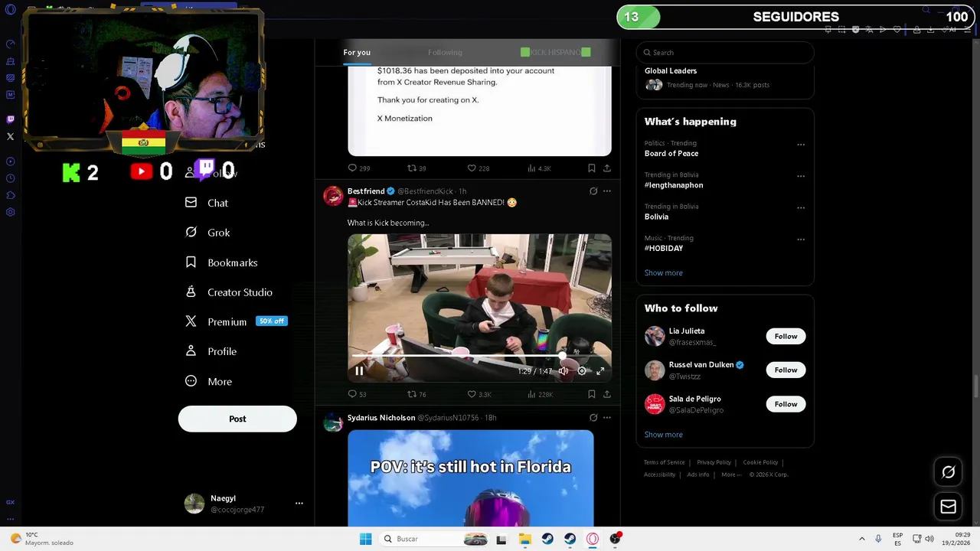
Task: Open more options on Bestfriend's post
Action: coord(607,191)
